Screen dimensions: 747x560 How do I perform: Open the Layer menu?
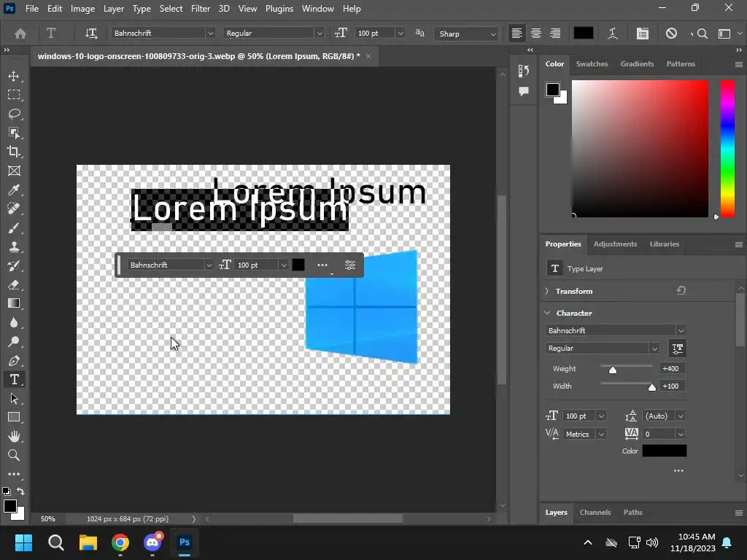(x=113, y=9)
